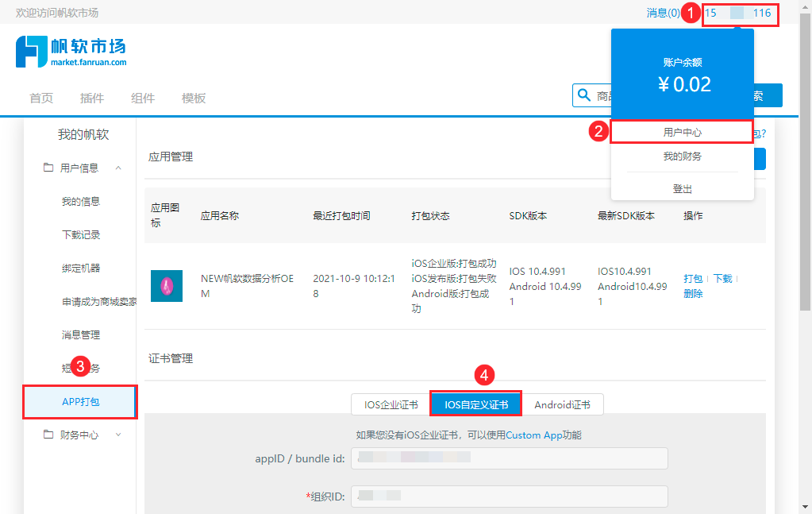Open 下载记录 in sidebar
Viewport: 812px width, 514px height.
tap(81, 234)
